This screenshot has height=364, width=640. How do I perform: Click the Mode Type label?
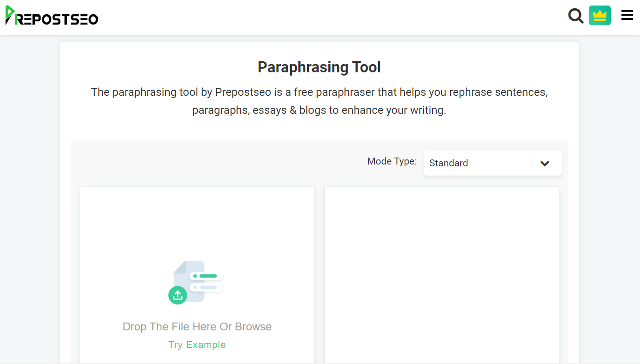point(391,161)
